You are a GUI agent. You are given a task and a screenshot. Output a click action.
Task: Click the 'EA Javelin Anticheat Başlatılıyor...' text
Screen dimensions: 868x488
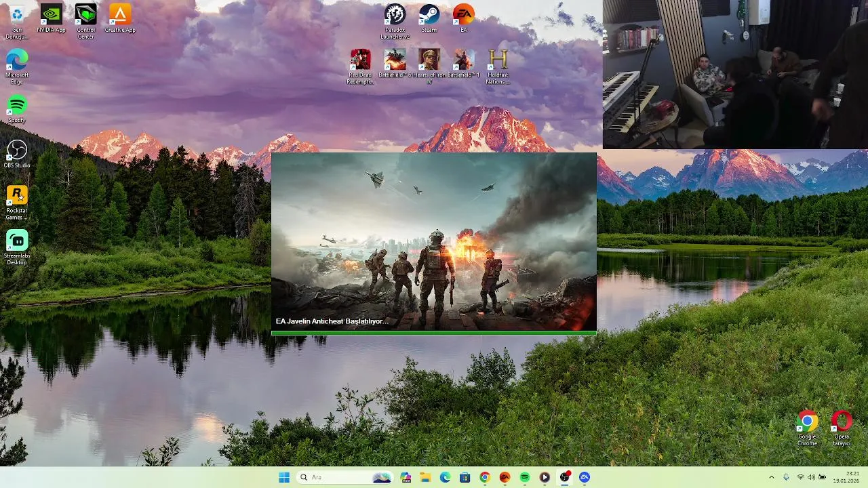(x=332, y=321)
